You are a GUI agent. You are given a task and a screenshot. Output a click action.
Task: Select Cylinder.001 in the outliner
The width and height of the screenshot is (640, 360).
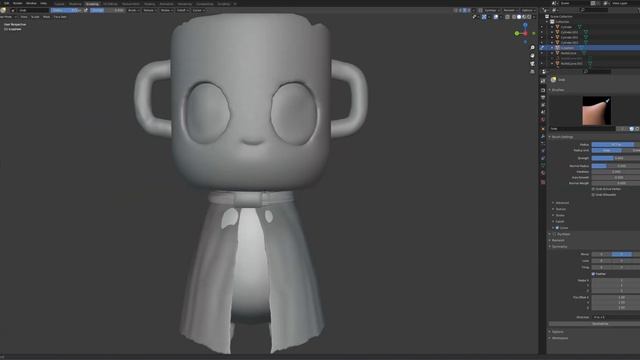click(x=569, y=32)
